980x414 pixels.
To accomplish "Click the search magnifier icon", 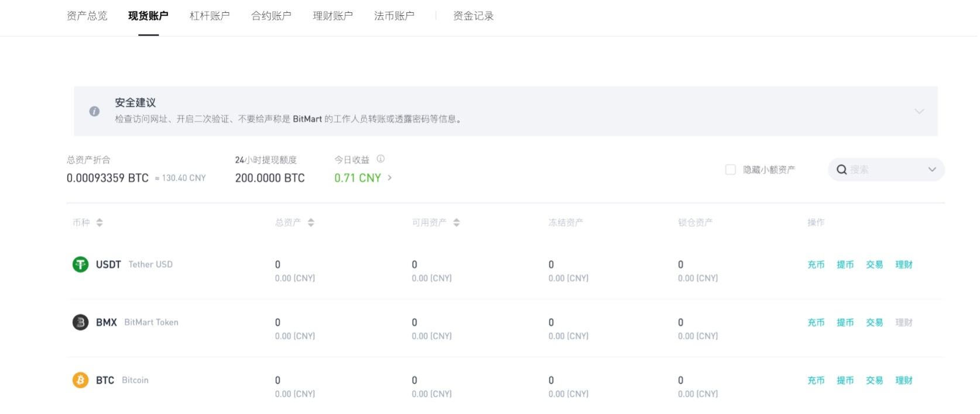I will click(842, 170).
